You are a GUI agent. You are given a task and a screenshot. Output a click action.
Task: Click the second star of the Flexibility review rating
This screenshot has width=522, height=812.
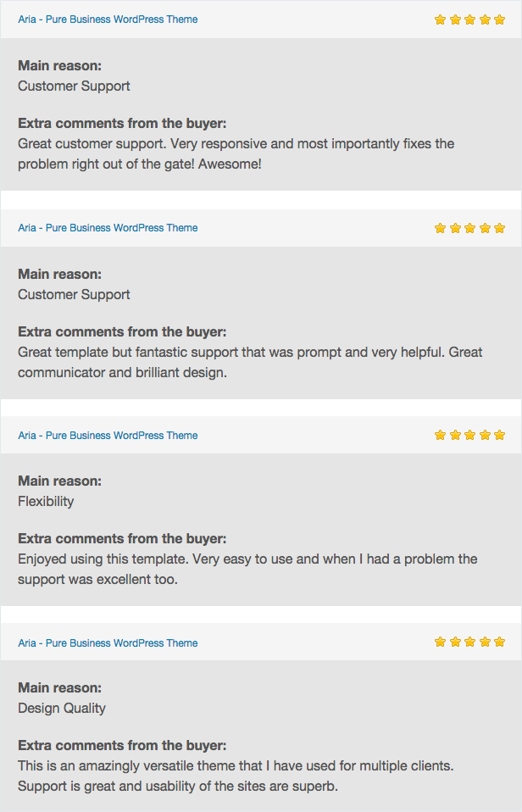[x=455, y=435]
